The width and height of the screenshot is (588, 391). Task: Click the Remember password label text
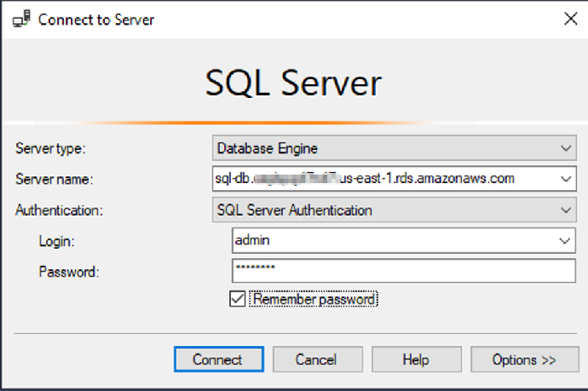point(314,299)
